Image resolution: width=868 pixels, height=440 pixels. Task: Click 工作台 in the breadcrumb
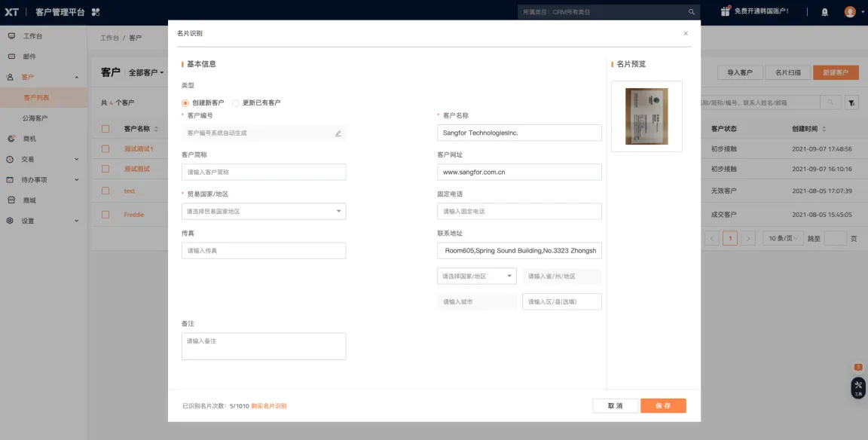[109, 38]
